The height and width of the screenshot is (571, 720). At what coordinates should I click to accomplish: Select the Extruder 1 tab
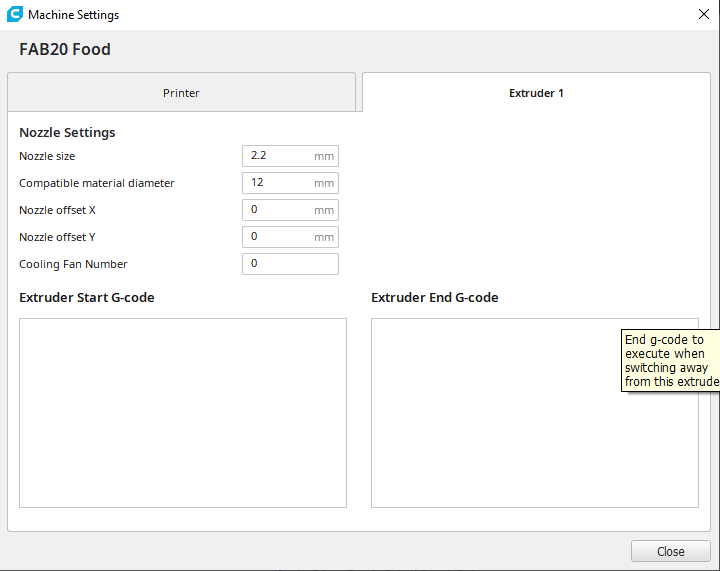[536, 93]
